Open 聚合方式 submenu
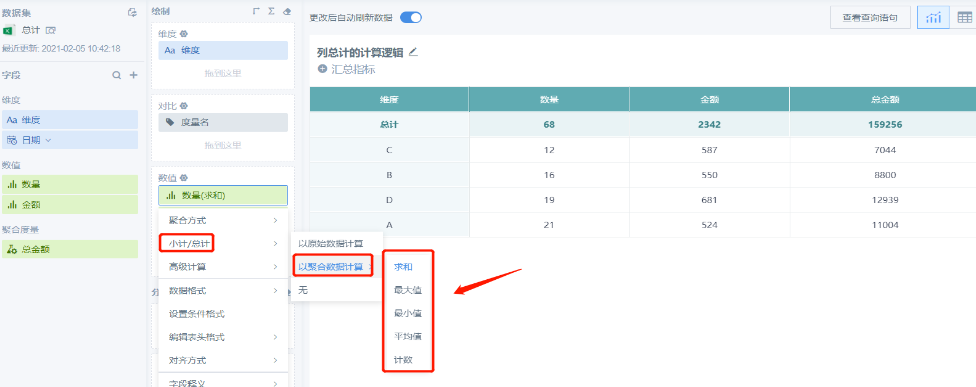 223,220
